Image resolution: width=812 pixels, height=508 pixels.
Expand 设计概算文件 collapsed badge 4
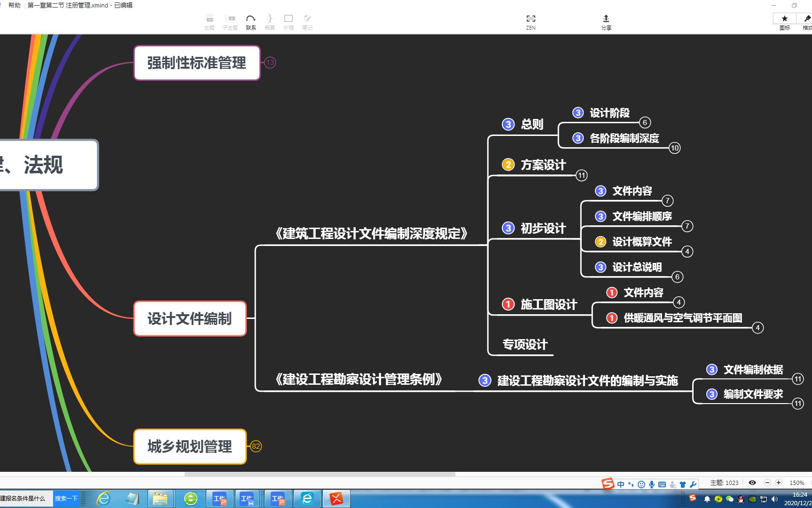pos(687,252)
